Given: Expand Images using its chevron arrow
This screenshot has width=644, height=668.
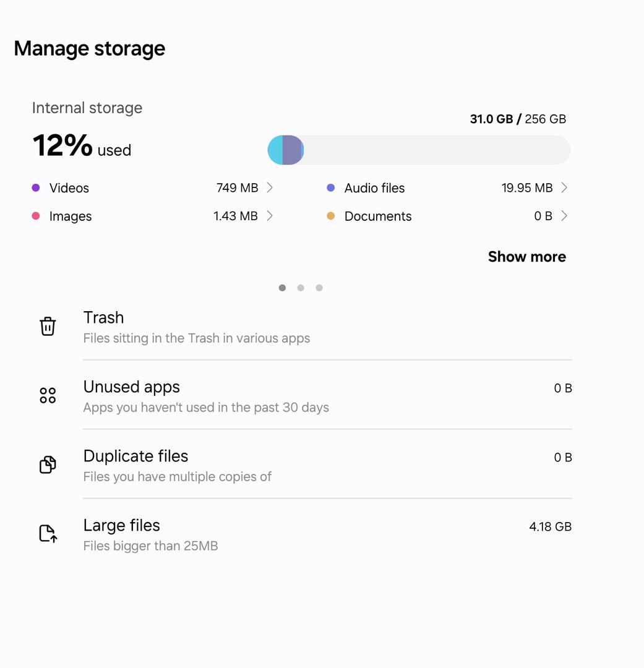Looking at the screenshot, I should tap(270, 216).
